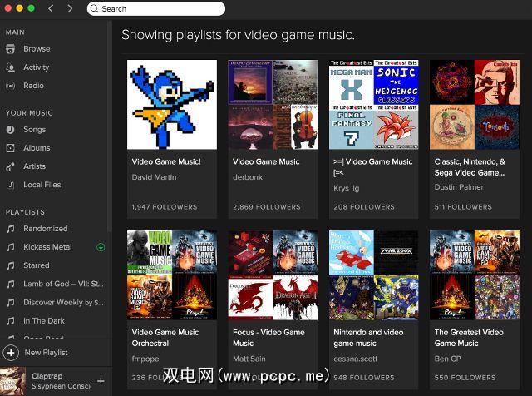
Task: Open the Browse section
Action: (37, 49)
